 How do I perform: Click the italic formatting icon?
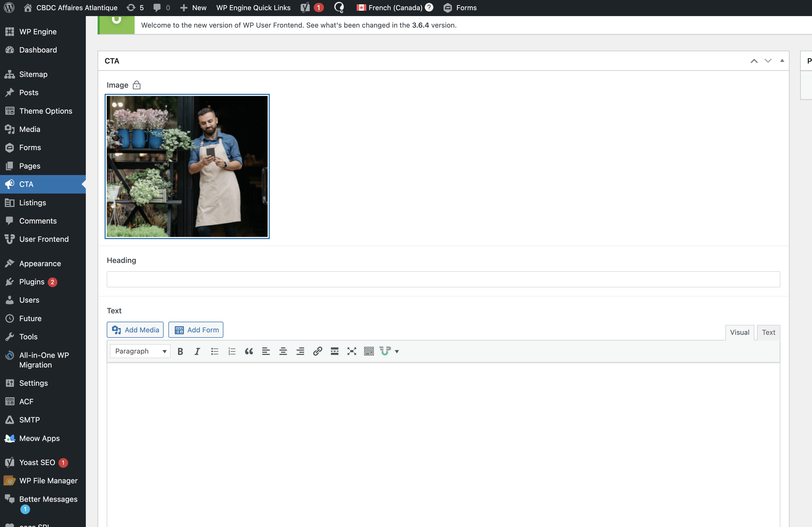pos(197,351)
